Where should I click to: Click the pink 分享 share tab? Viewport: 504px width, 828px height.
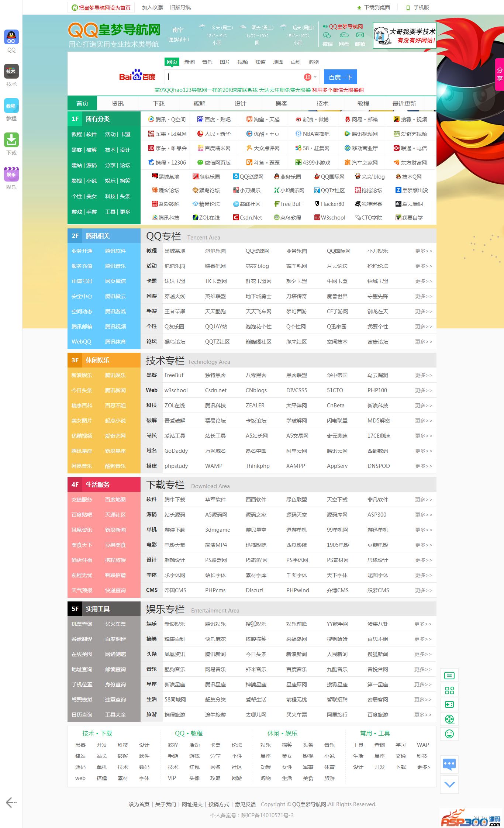click(x=500, y=75)
